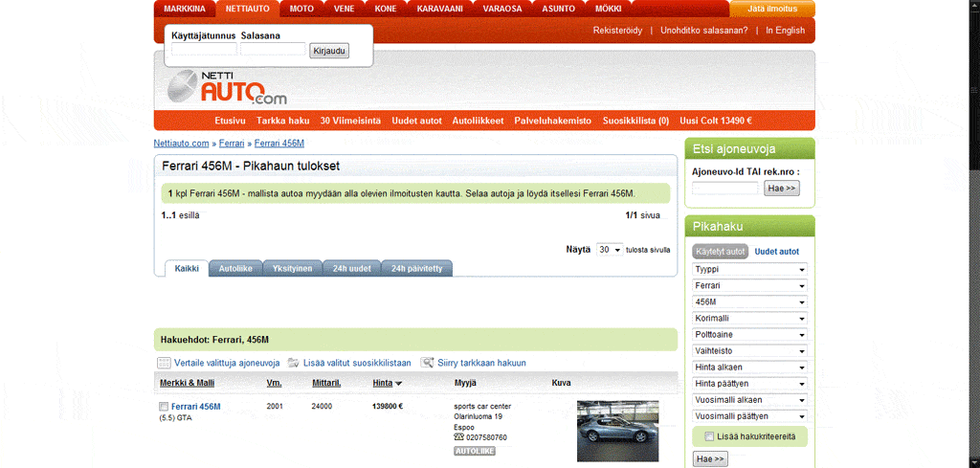Image resolution: width=980 pixels, height=468 pixels.
Task: Click Hae button below Pikahaku filters
Action: point(711,459)
